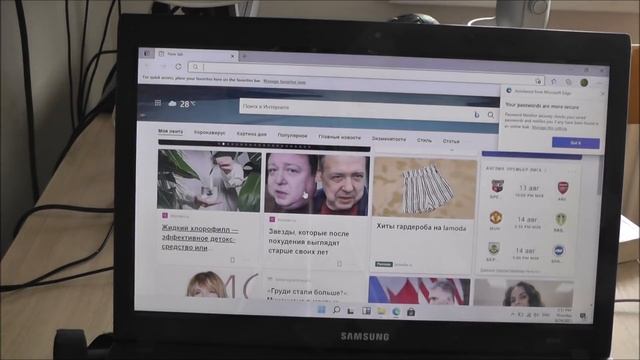Open Звезды, которые после похудения article

309,242
